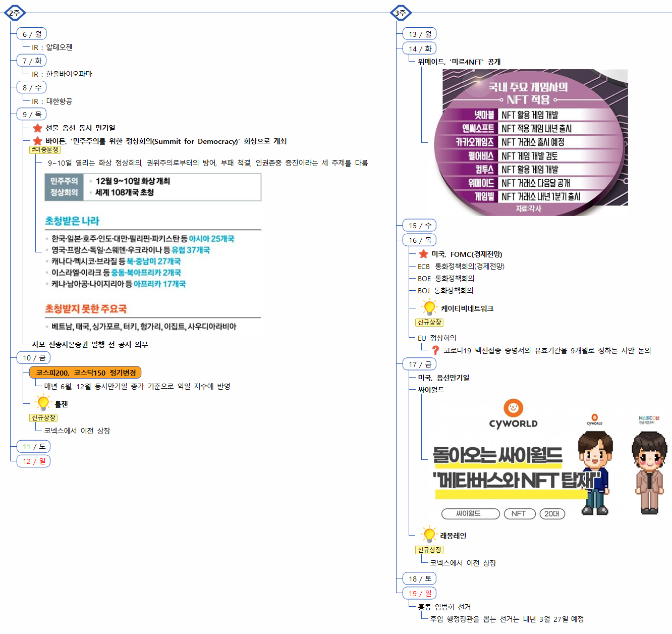Click the EU 정상회의 item
Screen dimensions: 672x634
(437, 338)
